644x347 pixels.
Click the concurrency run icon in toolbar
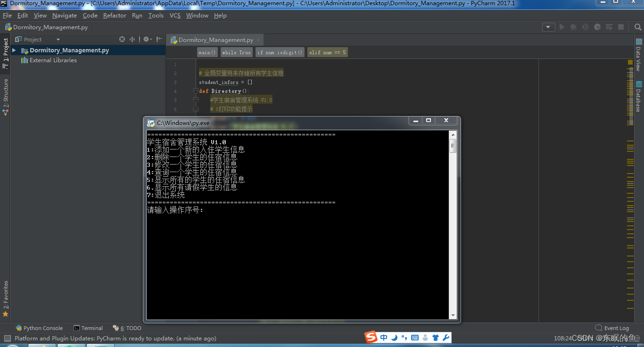[x=609, y=27]
